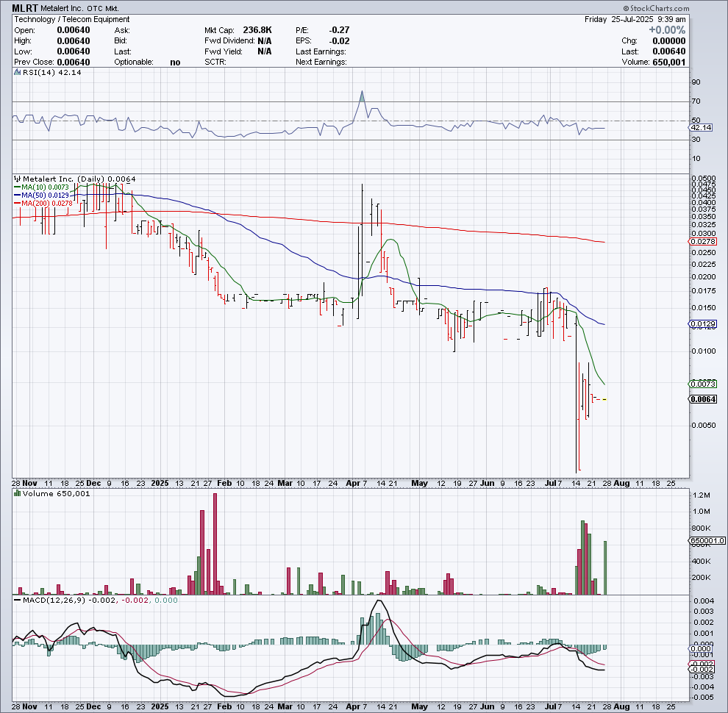Screen dimensions: 728x713
Task: Click the RSI(14) indicator panel icon
Action: pyautogui.click(x=18, y=73)
